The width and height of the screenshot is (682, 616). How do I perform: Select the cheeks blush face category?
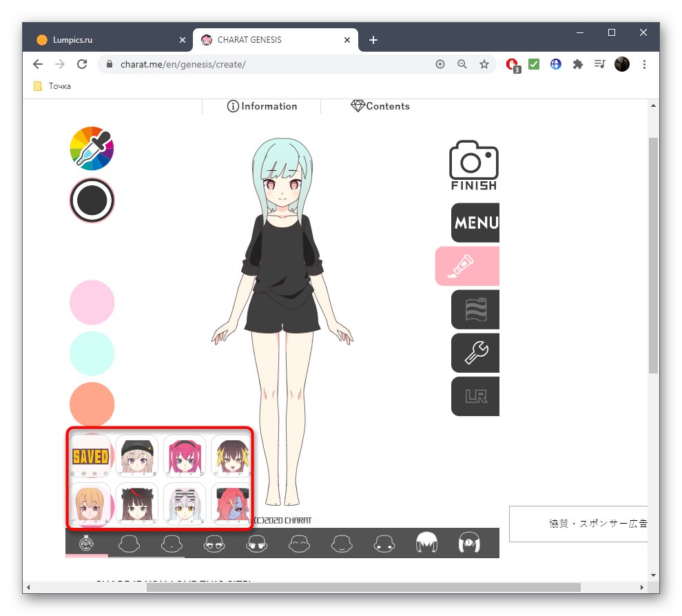[384, 544]
